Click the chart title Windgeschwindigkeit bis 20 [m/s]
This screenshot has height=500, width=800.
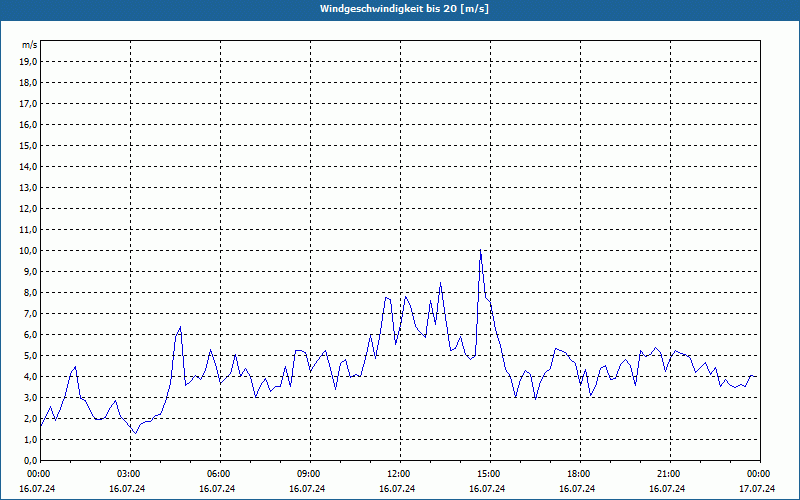click(x=404, y=9)
